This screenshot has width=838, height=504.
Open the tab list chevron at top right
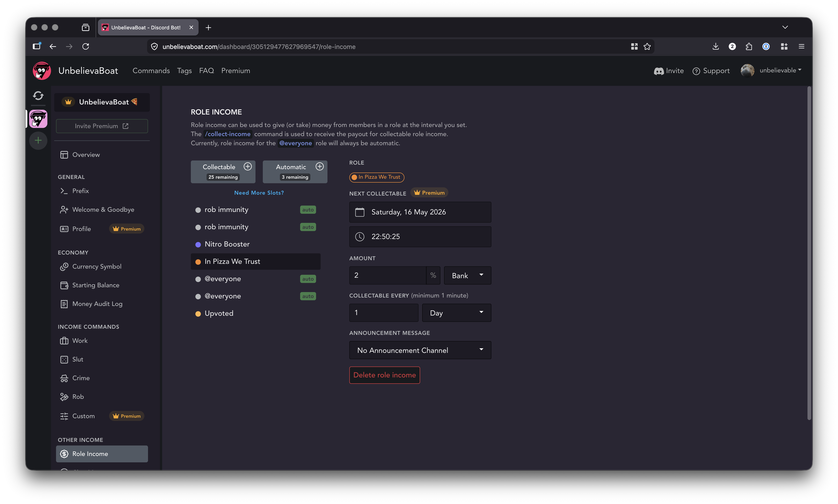click(785, 27)
